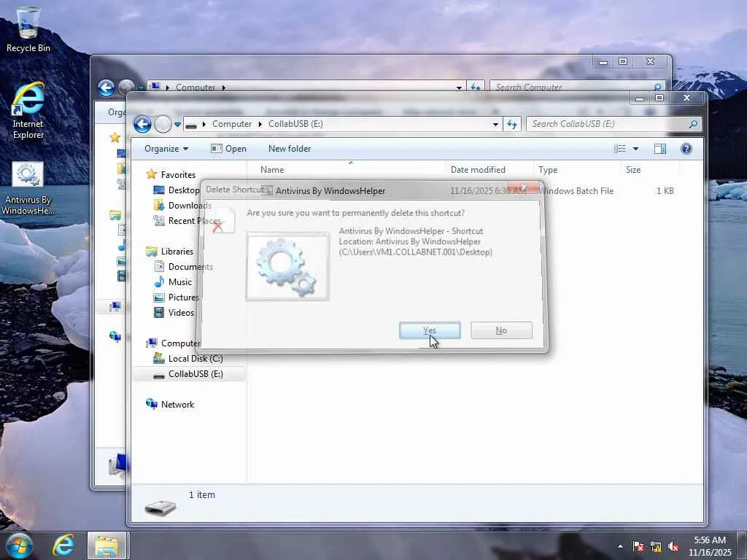Click CollabUSB (E:) in the address breadcrumb
The width and height of the screenshot is (747, 560).
tap(295, 124)
